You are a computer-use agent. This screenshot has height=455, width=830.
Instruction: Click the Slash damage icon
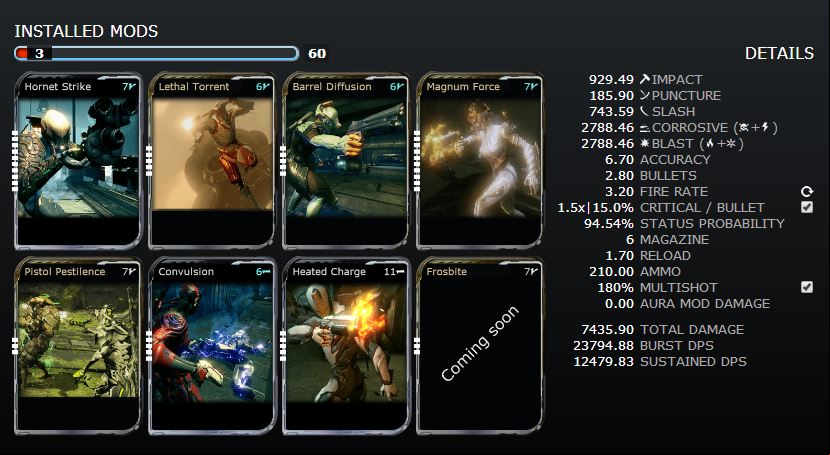click(644, 111)
